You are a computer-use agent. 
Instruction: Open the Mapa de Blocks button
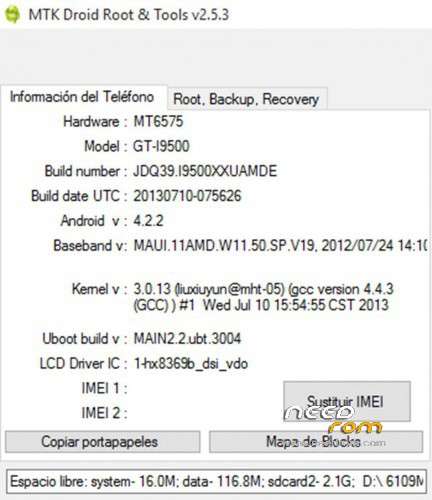(316, 442)
